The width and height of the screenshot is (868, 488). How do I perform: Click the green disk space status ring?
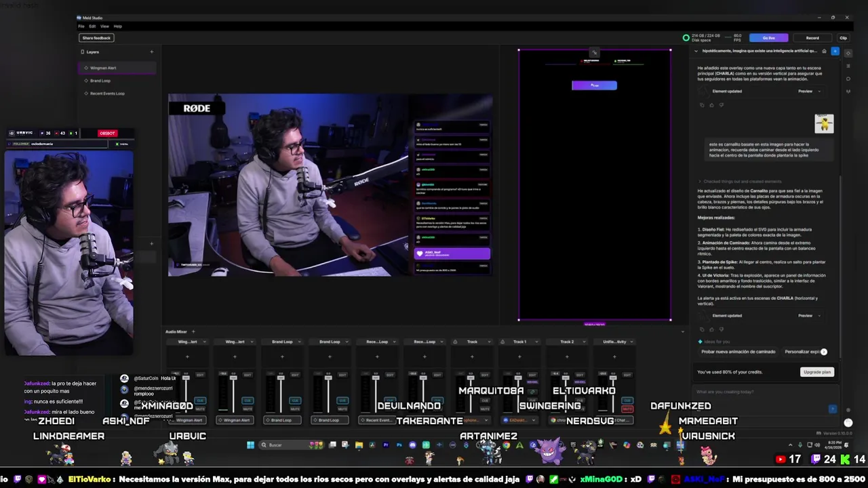pyautogui.click(x=686, y=38)
